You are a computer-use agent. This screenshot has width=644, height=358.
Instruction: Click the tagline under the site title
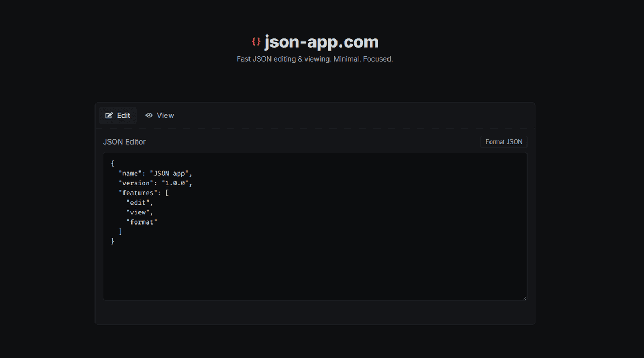point(315,59)
